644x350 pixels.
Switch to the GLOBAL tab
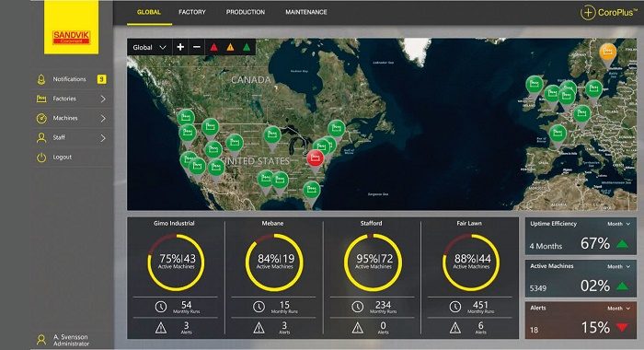(x=149, y=12)
